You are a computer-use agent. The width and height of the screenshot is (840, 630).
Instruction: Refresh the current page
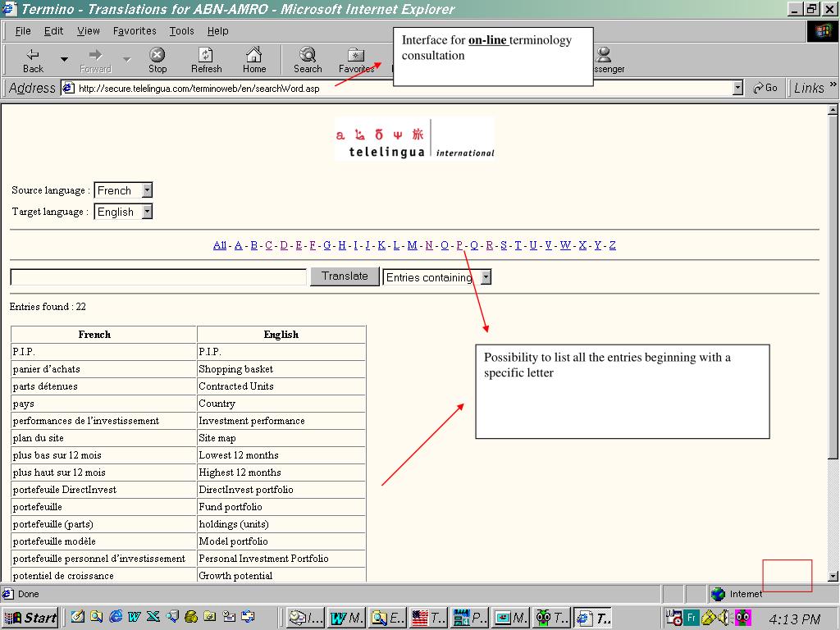point(206,60)
